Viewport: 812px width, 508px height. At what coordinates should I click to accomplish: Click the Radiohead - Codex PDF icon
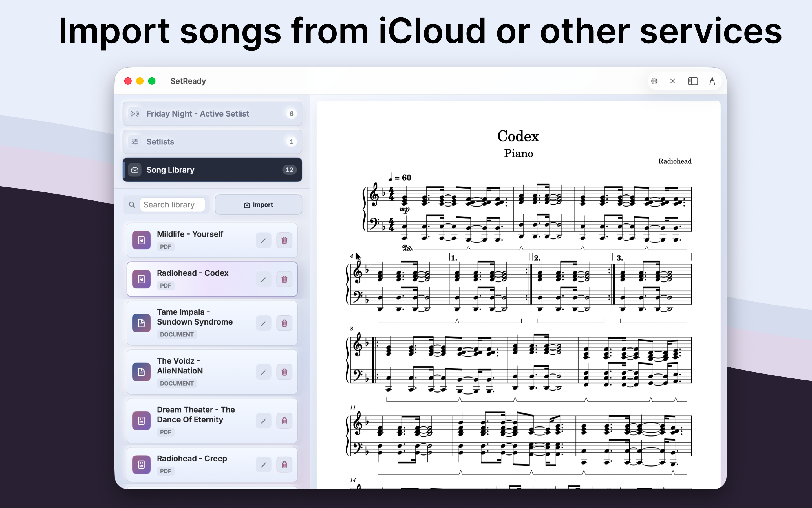tap(141, 279)
